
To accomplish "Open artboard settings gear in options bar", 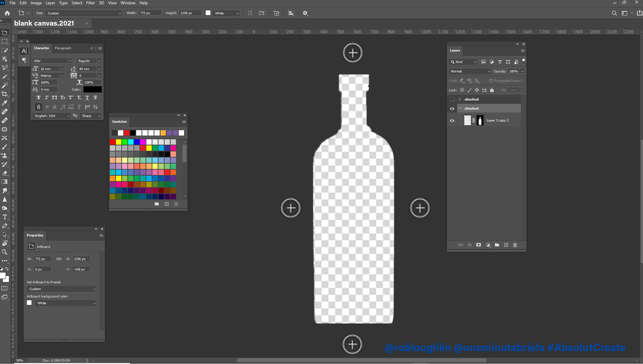I will (305, 13).
